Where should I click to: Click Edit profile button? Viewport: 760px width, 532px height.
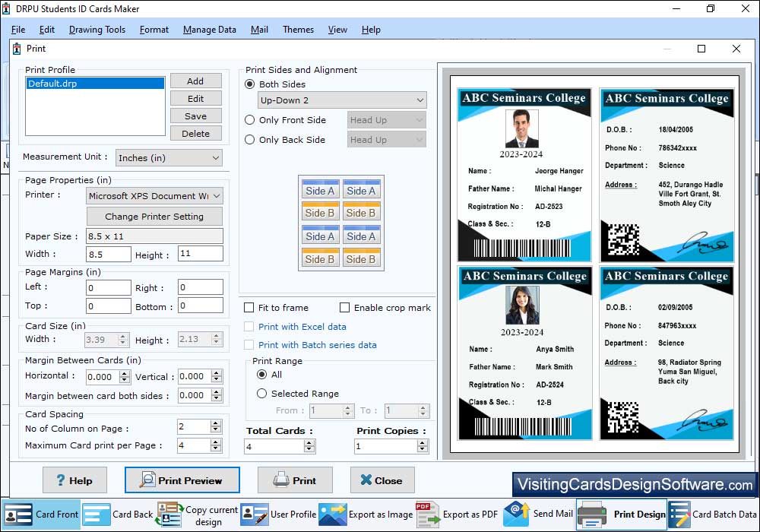pyautogui.click(x=196, y=98)
